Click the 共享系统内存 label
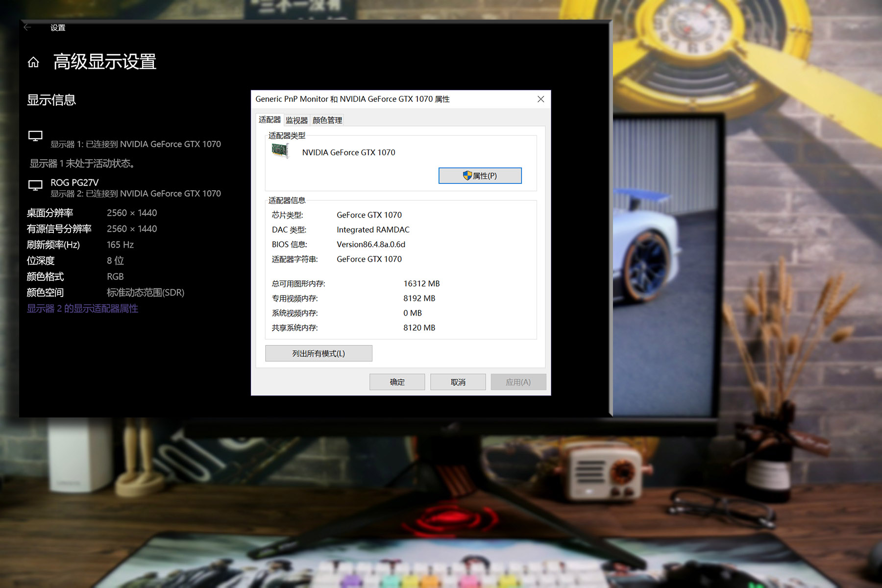Image resolution: width=882 pixels, height=588 pixels. click(295, 328)
